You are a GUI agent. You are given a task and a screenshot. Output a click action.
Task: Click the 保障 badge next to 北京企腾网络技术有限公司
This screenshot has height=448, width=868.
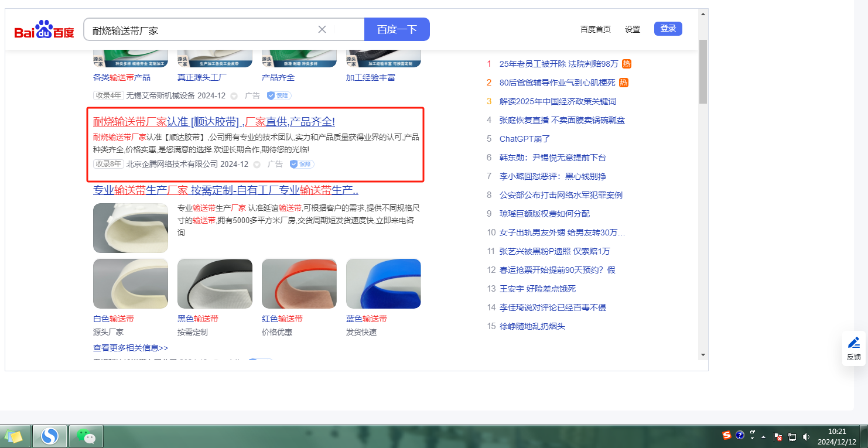302,164
